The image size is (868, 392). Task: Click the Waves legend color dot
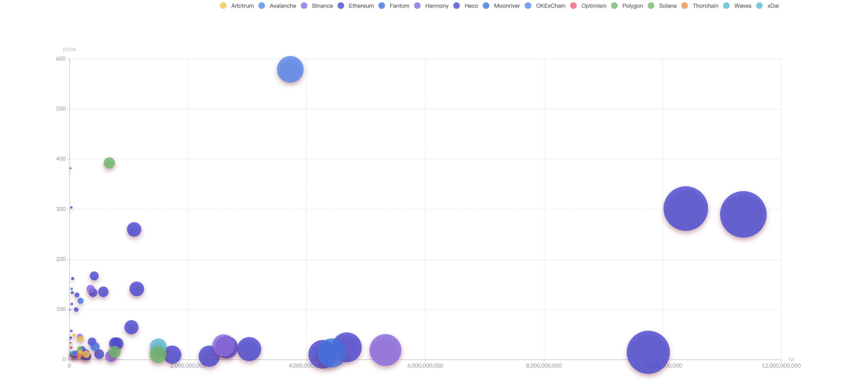[726, 6]
